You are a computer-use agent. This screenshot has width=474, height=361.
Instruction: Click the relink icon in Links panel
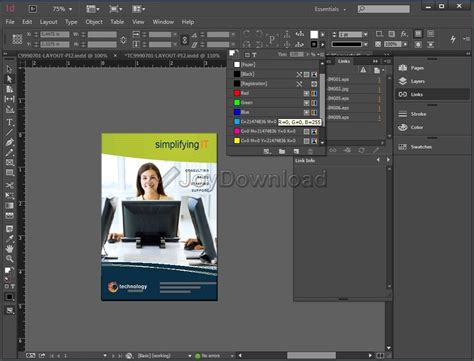333,150
